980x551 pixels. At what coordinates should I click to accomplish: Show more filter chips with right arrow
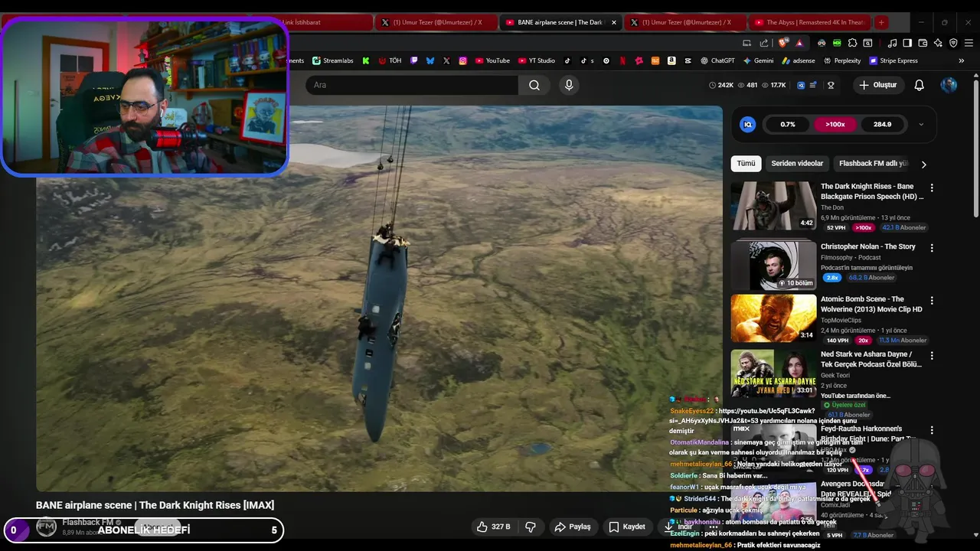[923, 164]
